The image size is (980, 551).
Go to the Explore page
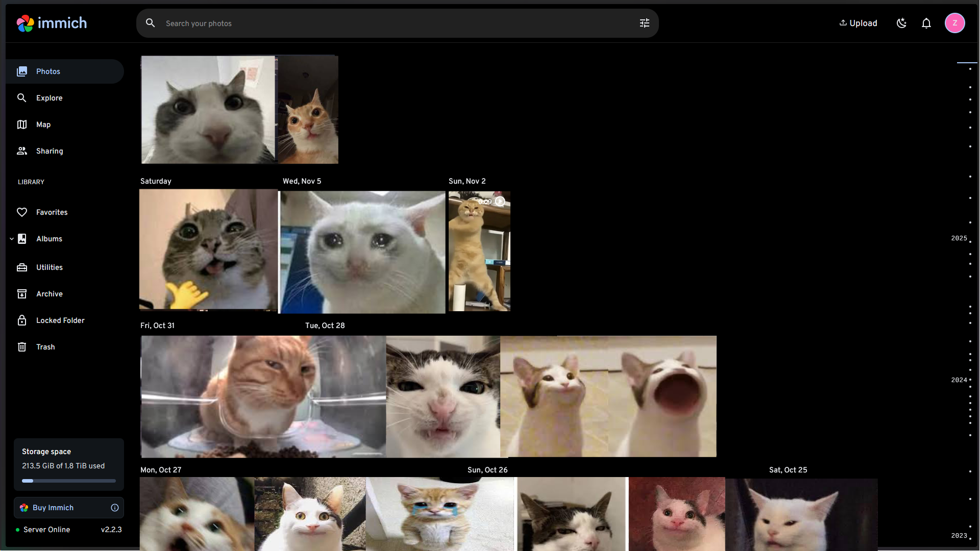49,98
